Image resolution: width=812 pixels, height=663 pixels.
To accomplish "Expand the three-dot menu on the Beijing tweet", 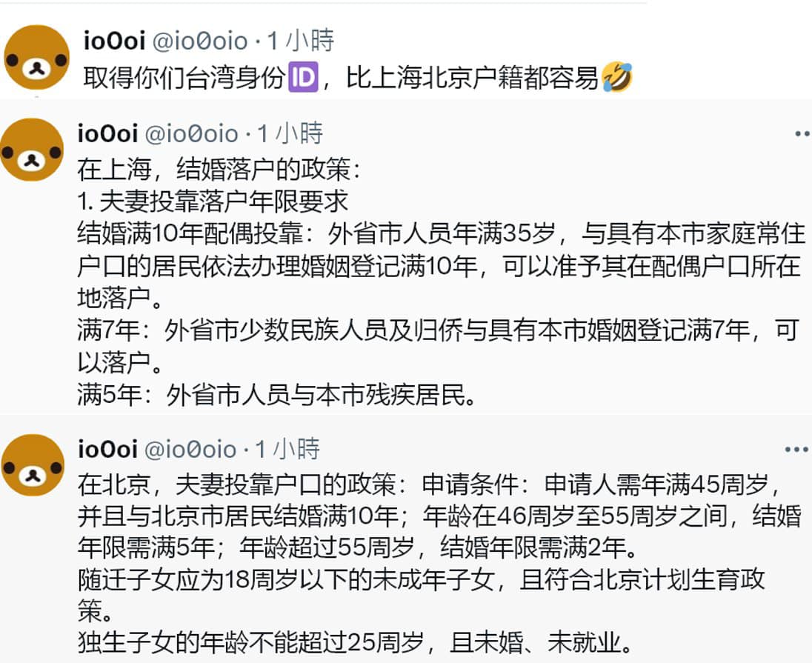I will click(796, 450).
